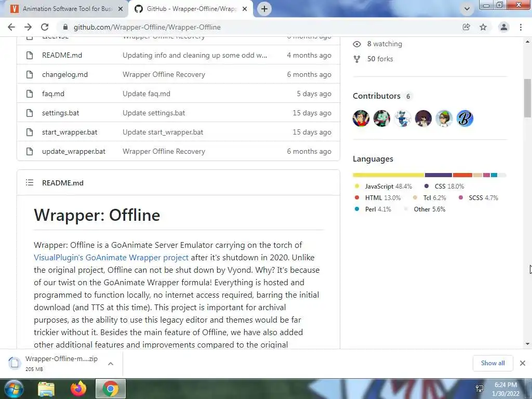Open the fourth contributor avatar
The image size is (532, 399).
(423, 118)
